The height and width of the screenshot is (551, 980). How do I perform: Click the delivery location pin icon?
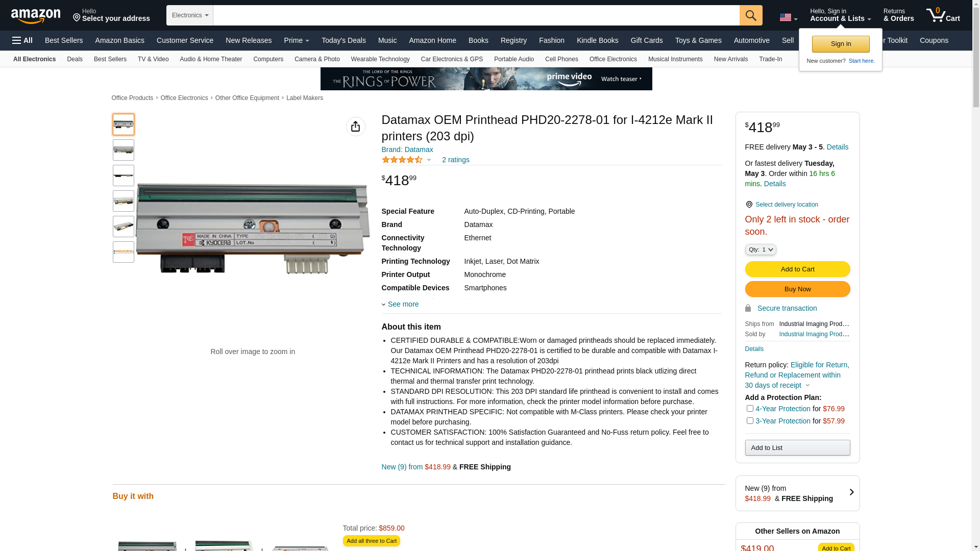click(x=749, y=205)
